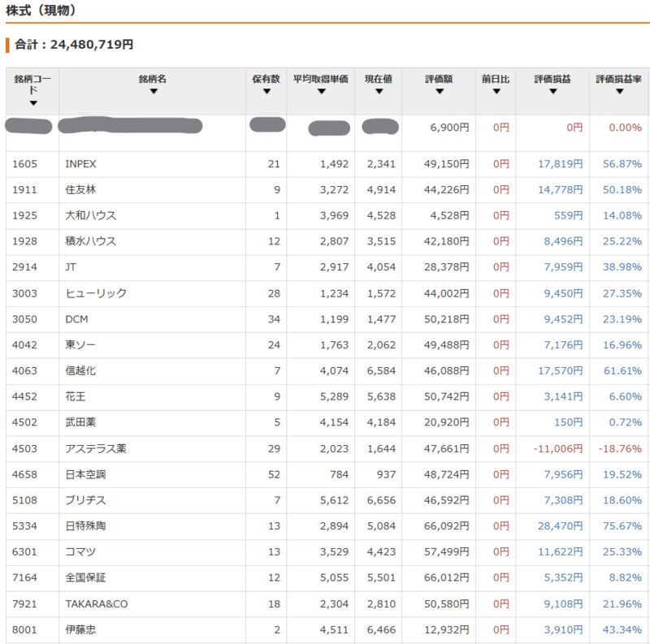Click 保有数 52 for 日本空調
This screenshot has height=644, width=650.
tap(274, 474)
